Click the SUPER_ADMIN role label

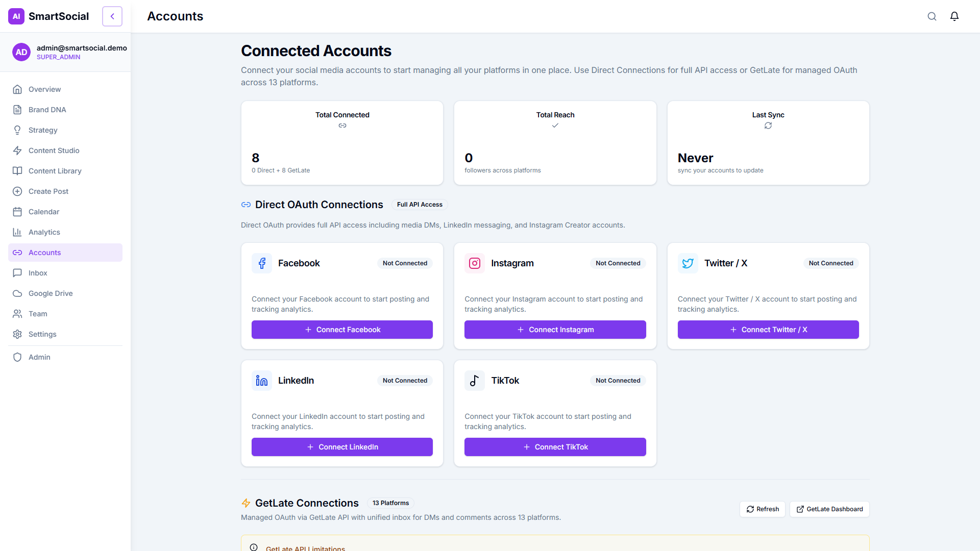tap(58, 57)
